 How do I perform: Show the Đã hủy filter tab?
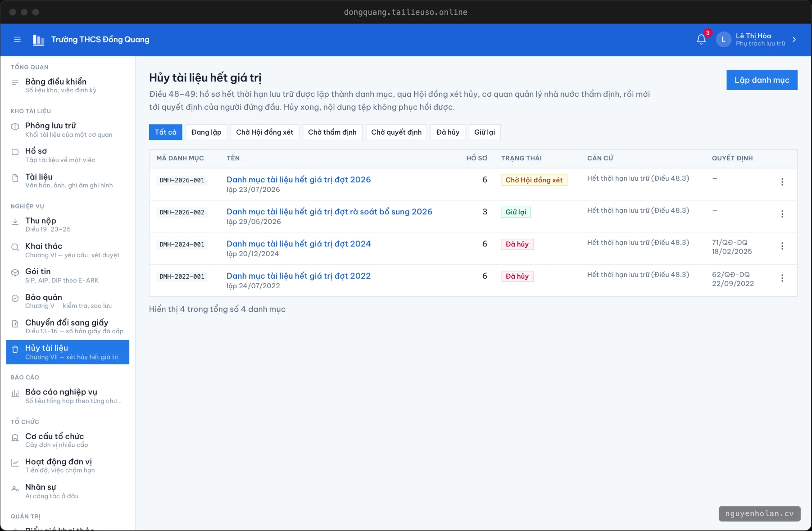coord(448,132)
